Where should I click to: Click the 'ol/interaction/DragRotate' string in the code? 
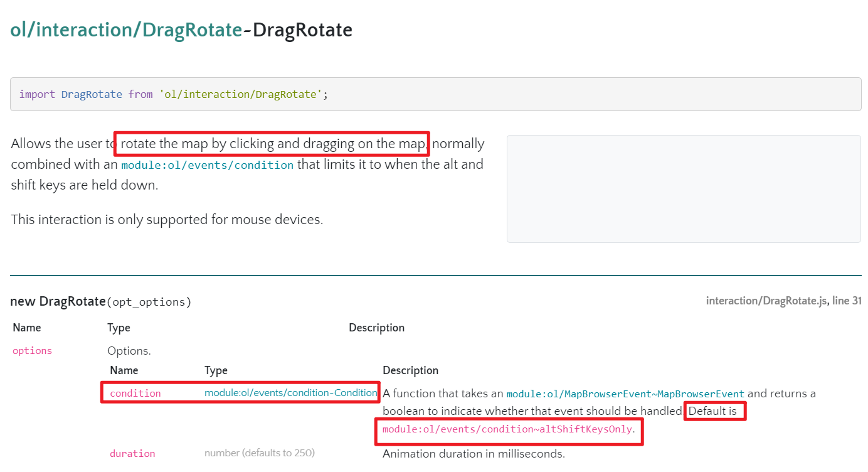(x=241, y=94)
